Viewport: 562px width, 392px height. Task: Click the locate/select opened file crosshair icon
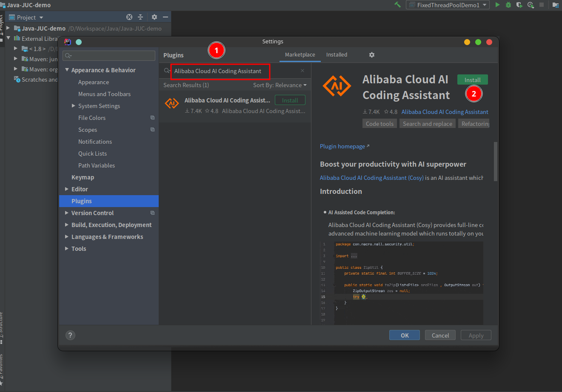129,17
